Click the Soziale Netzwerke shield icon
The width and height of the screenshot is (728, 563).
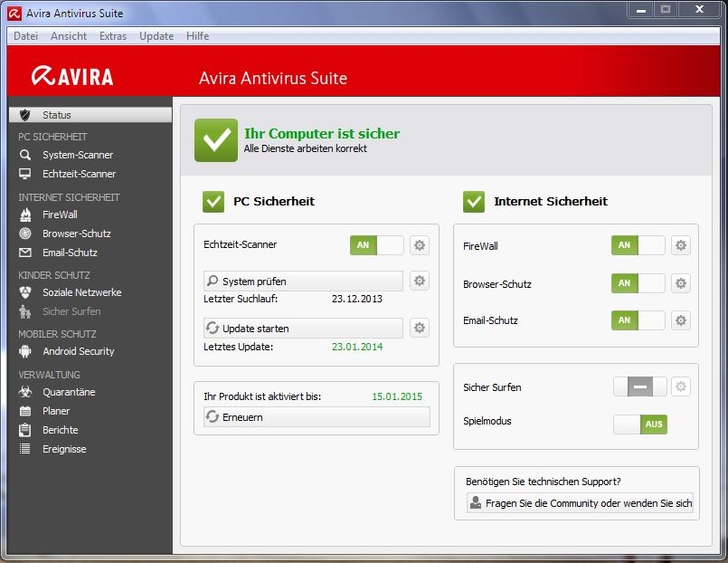tap(25, 292)
